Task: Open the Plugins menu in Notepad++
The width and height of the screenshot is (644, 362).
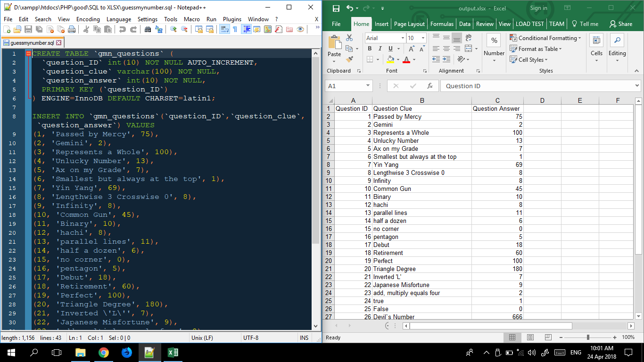Action: 231,20
